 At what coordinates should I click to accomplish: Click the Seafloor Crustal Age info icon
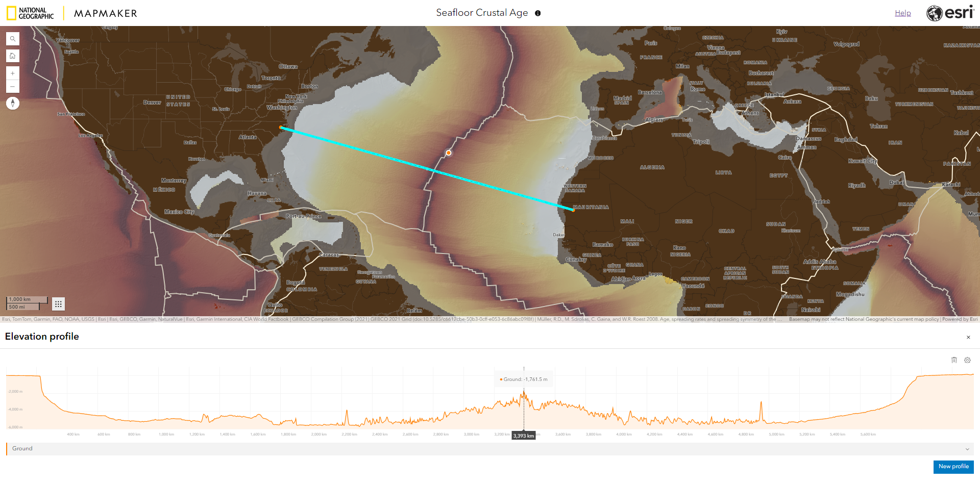click(537, 14)
